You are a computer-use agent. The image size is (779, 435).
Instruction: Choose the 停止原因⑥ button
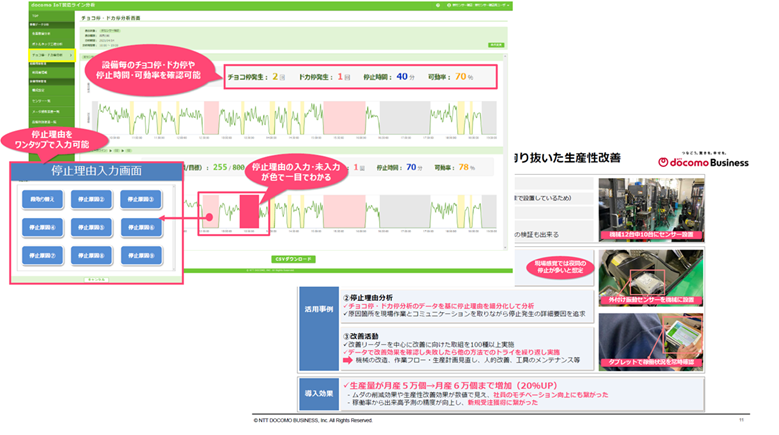pos(141,227)
